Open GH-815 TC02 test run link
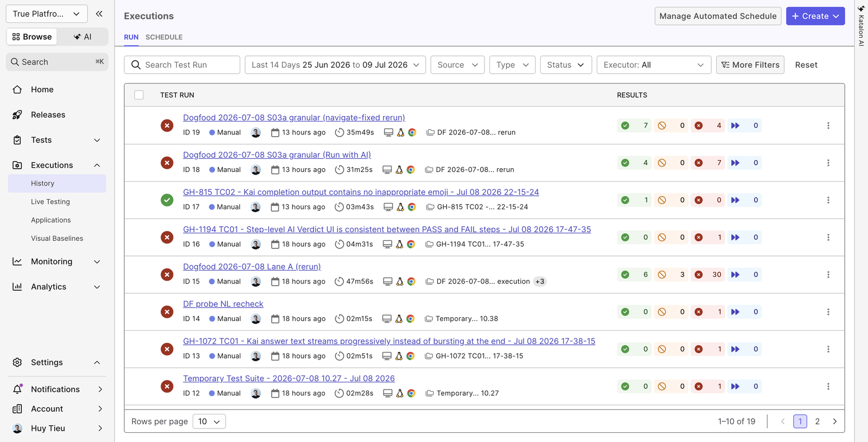Image resolution: width=868 pixels, height=442 pixels. click(x=361, y=192)
